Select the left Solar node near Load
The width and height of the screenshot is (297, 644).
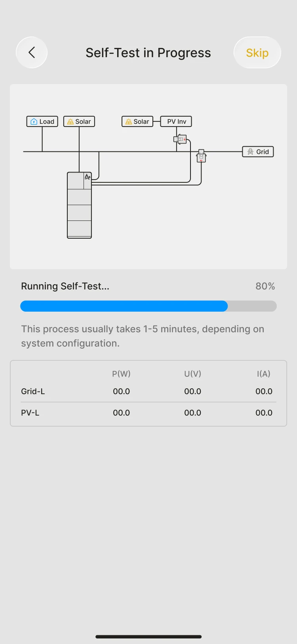click(x=79, y=121)
